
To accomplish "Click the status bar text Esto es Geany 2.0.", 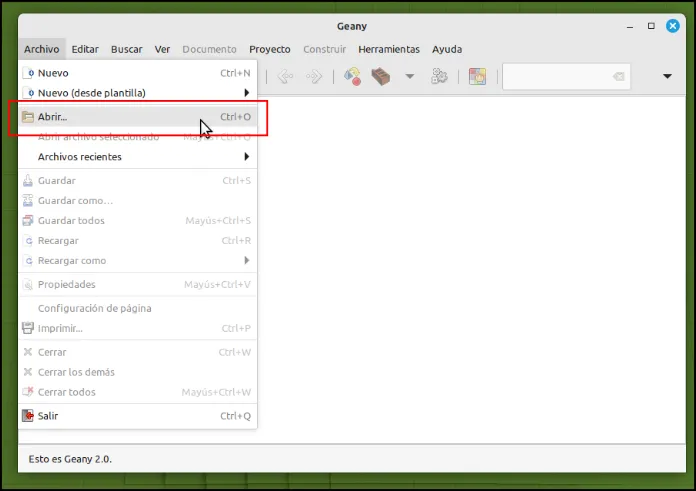I will [x=70, y=459].
